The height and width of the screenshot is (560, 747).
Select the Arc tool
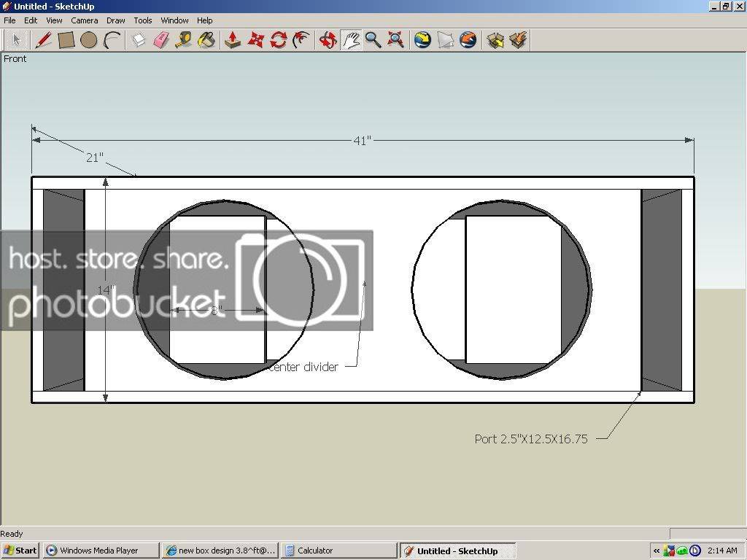point(112,40)
